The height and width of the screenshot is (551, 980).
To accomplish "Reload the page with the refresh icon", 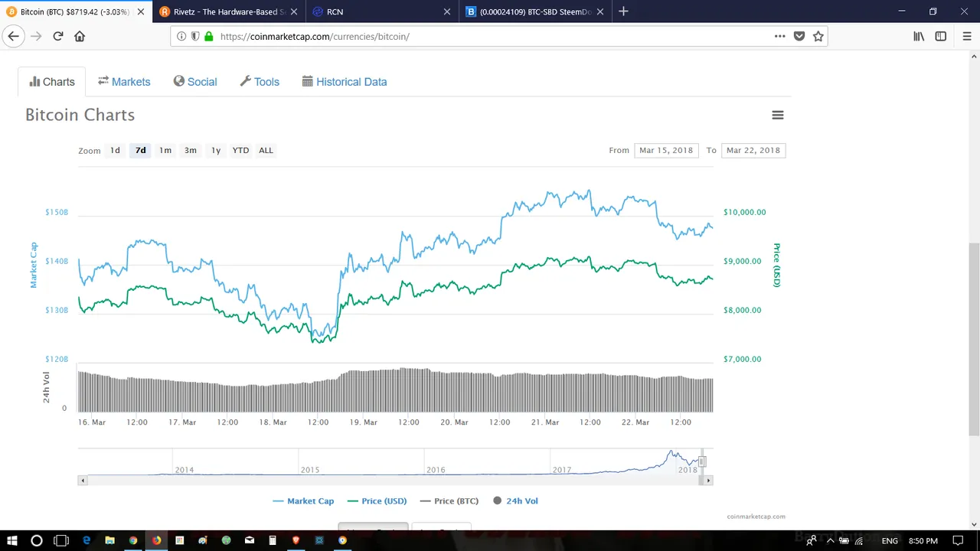I will pos(58,36).
